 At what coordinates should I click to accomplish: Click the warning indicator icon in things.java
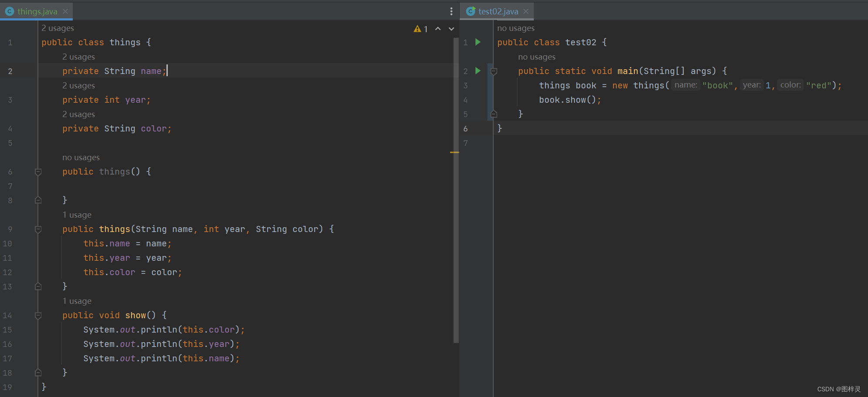click(417, 29)
